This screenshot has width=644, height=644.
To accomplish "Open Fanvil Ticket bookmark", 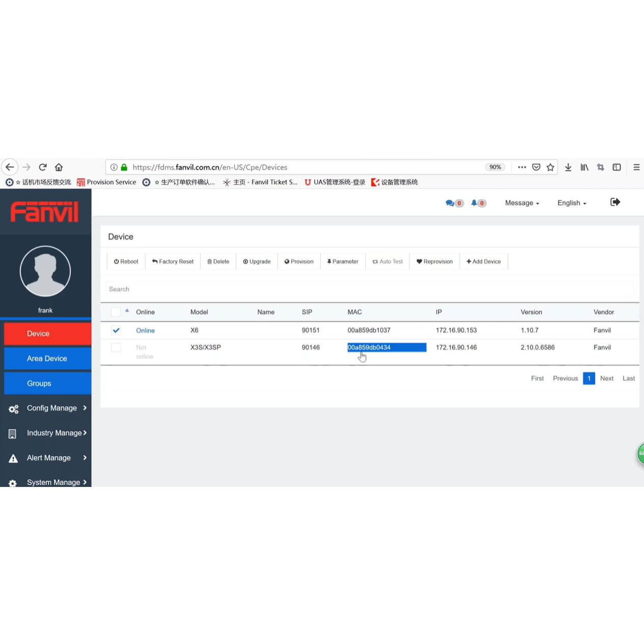I will 260,182.
